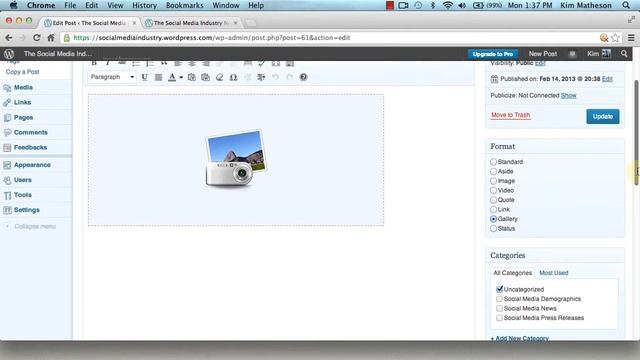This screenshot has height=360, width=640.
Task: Insert a custom character with the Omega icon
Action: (x=233, y=77)
